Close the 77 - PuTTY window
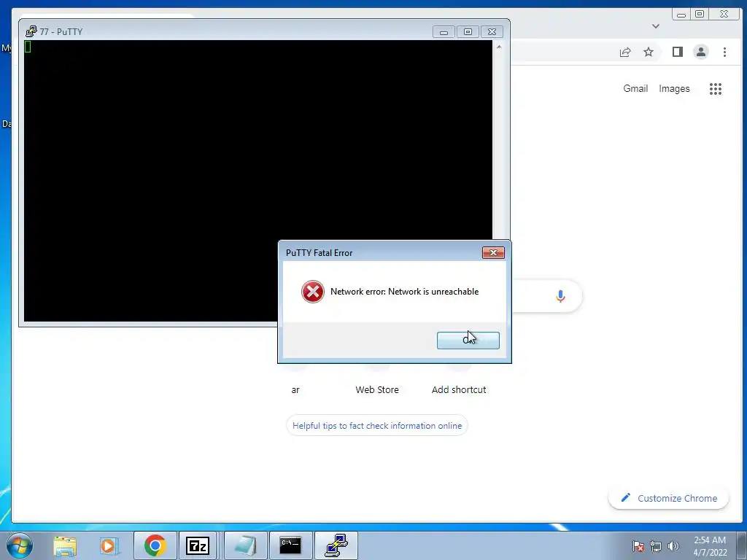Screen dimensions: 747x560 (x=492, y=32)
